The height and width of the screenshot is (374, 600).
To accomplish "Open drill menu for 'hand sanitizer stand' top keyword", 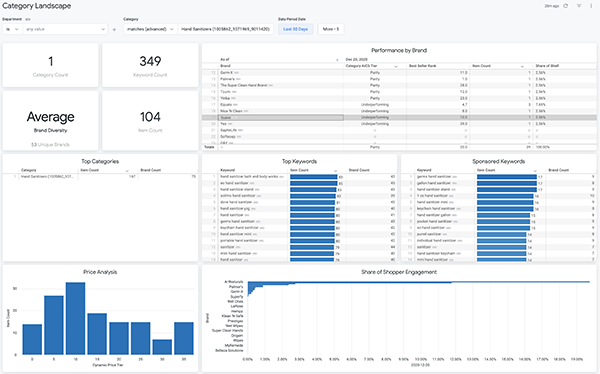I will coord(257,189).
